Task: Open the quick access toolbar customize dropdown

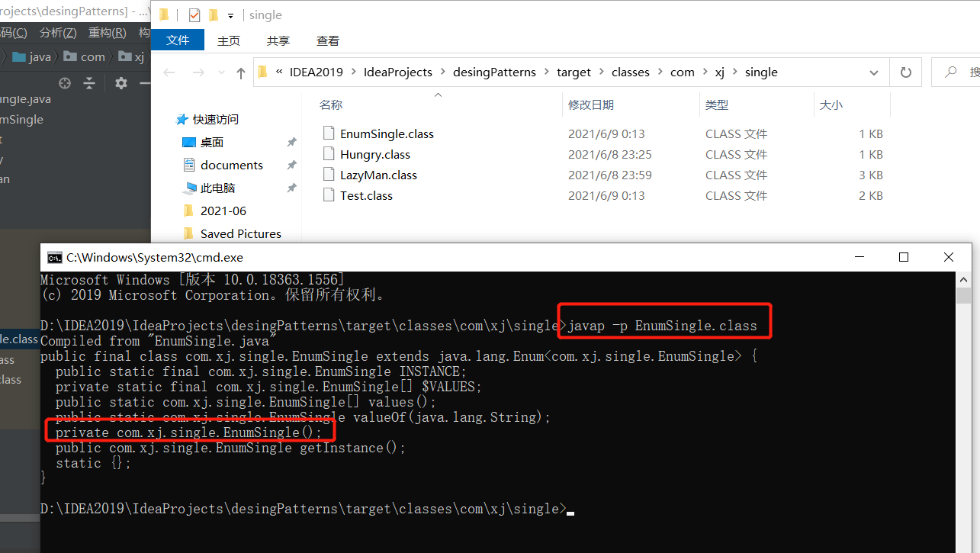Action: coord(230,16)
